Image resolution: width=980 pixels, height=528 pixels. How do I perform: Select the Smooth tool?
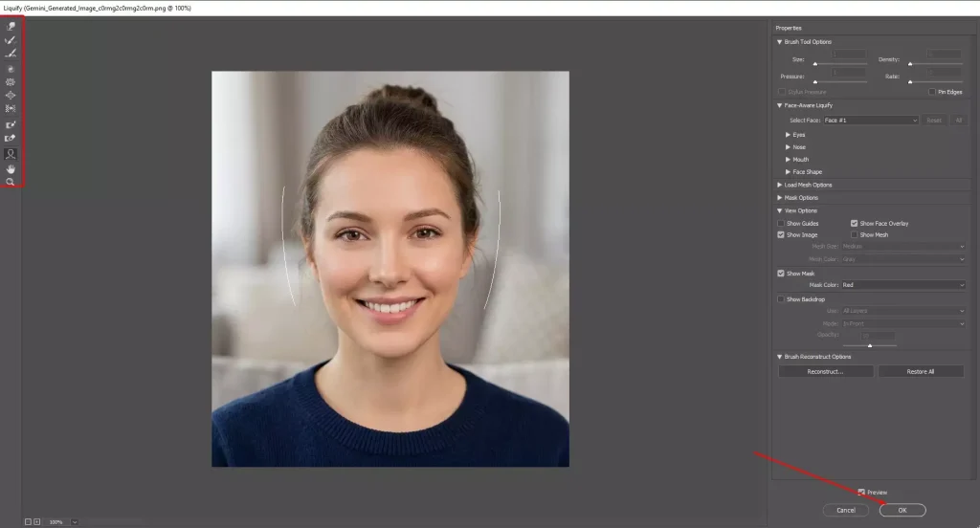coord(11,54)
